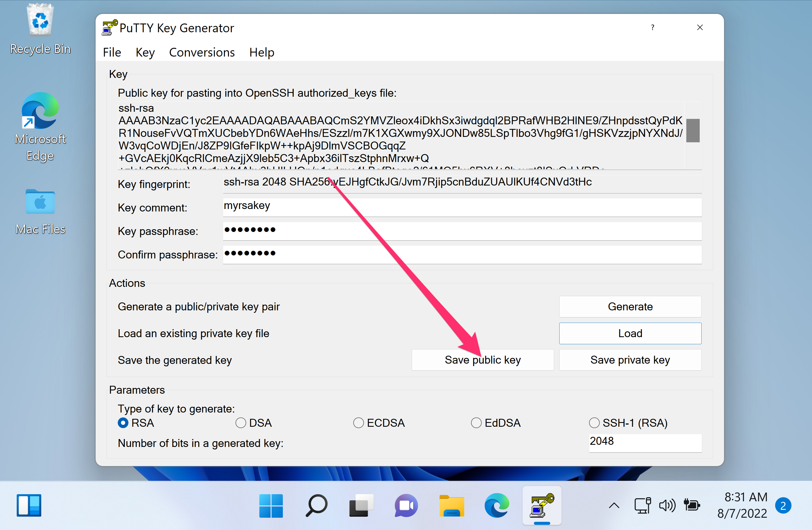
Task: Open the notification count badge
Action: click(x=783, y=505)
